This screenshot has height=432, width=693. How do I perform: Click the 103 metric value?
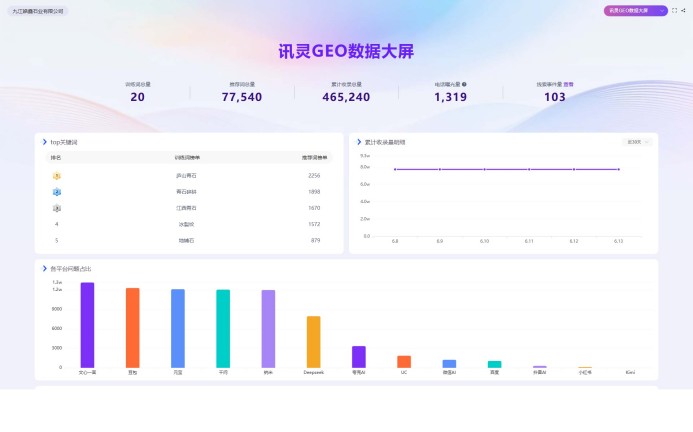pos(555,97)
